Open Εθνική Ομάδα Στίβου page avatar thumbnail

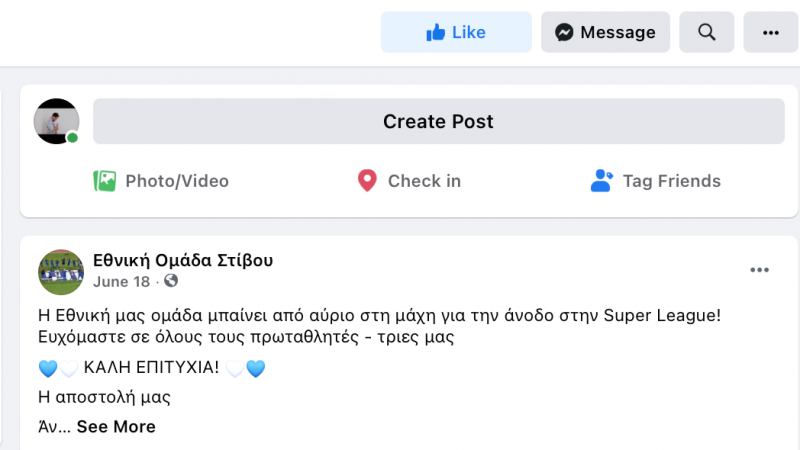[61, 271]
